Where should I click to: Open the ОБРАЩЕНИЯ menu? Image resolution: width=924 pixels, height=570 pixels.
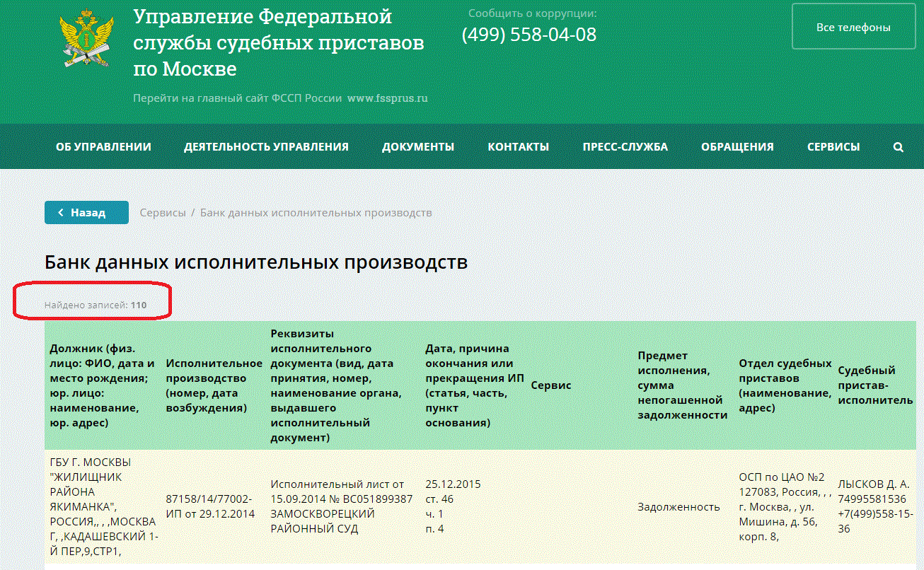pos(737,147)
